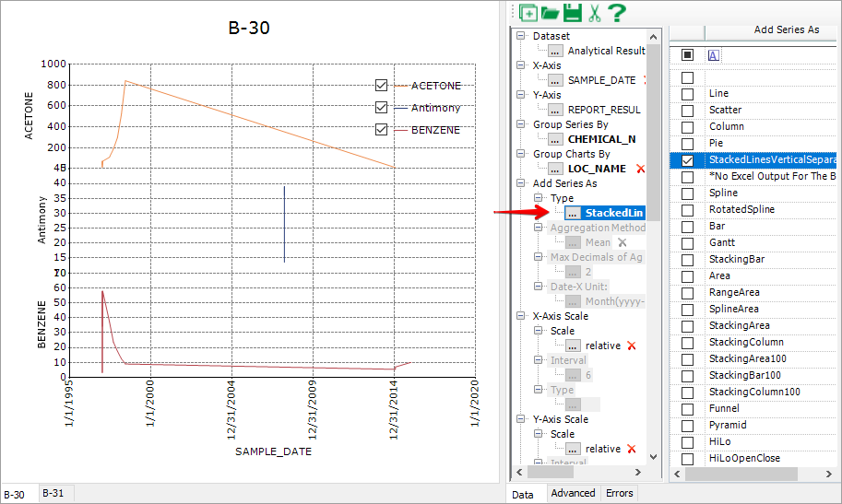Check the Scatter series type checkbox
This screenshot has width=842, height=504.
(x=687, y=111)
